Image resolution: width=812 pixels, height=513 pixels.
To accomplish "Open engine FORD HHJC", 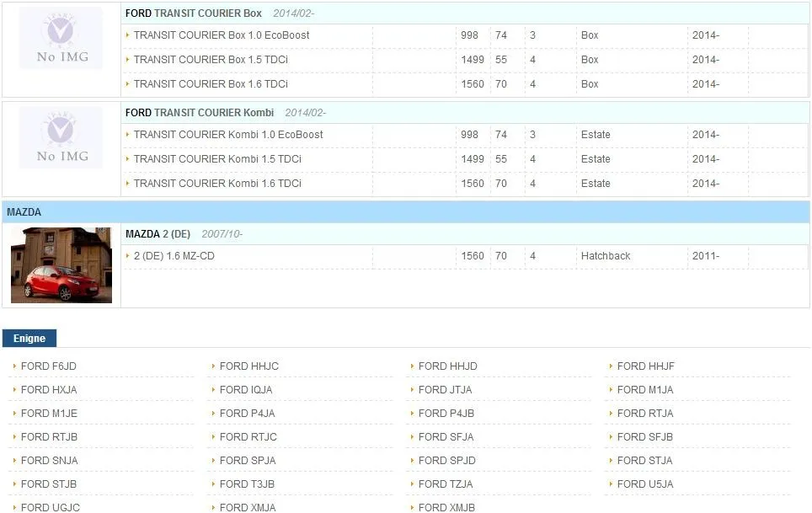I will point(249,366).
